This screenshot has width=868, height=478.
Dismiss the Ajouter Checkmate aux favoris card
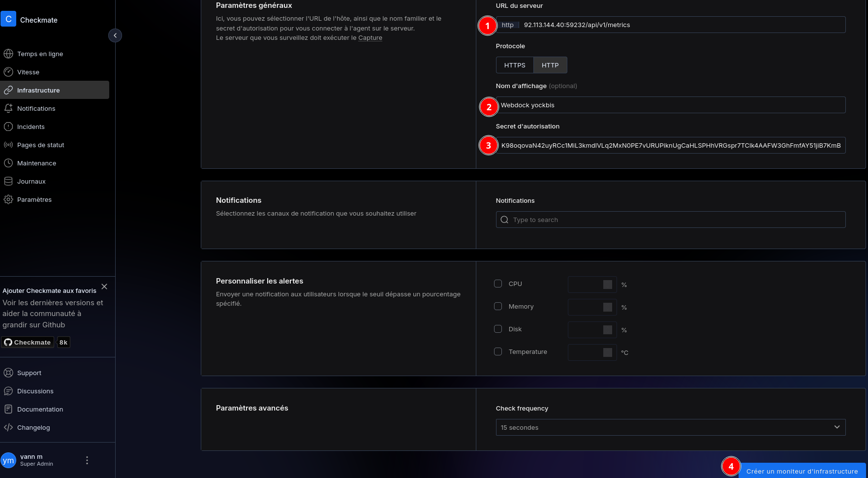104,287
